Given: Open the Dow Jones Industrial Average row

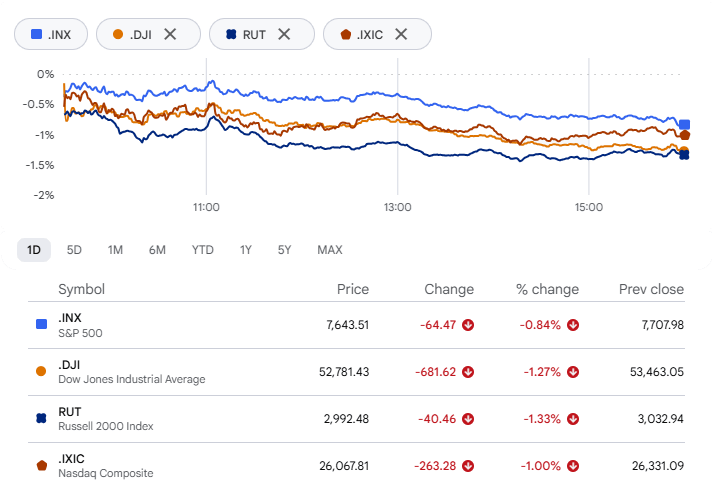Looking at the screenshot, I should (356, 372).
